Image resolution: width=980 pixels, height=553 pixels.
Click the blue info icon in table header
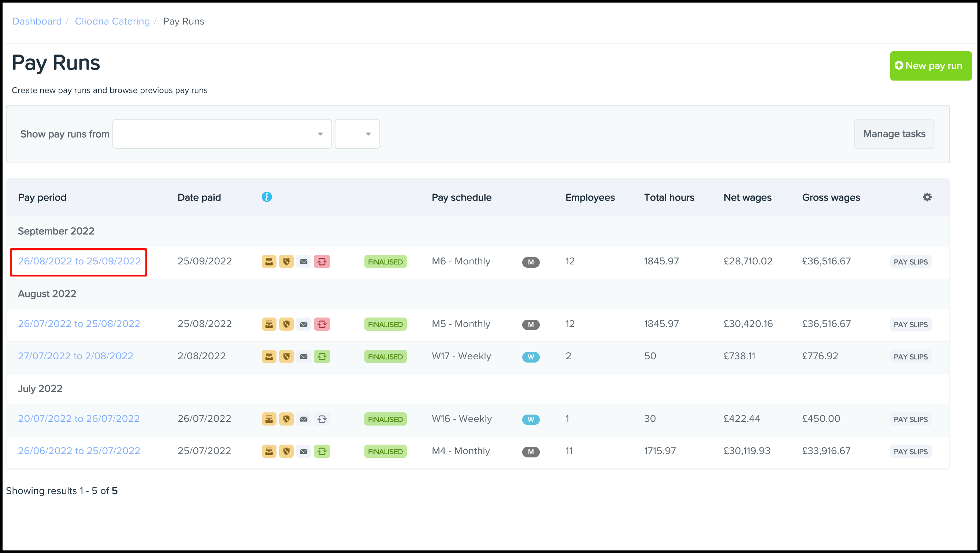point(267,197)
